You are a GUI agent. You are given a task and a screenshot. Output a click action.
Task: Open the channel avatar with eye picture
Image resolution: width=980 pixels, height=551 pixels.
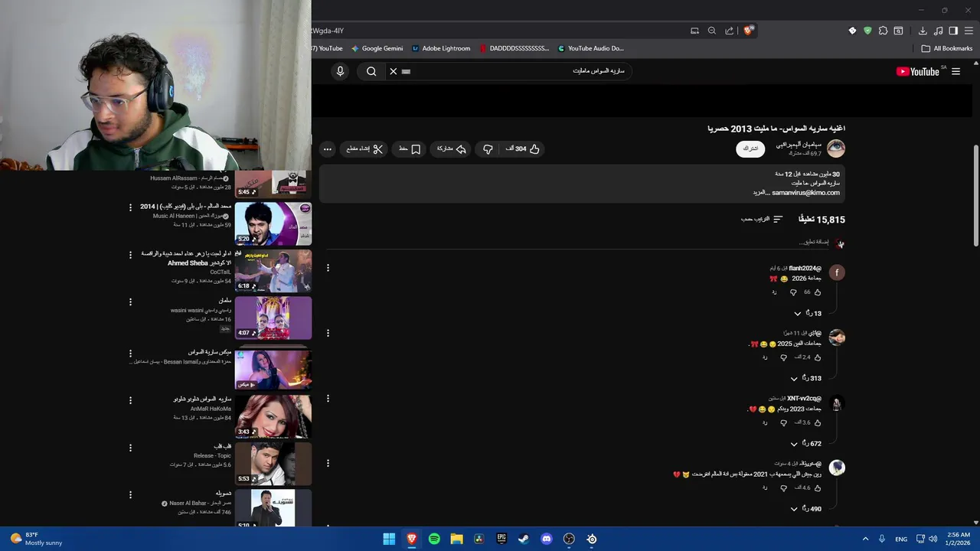click(x=836, y=148)
